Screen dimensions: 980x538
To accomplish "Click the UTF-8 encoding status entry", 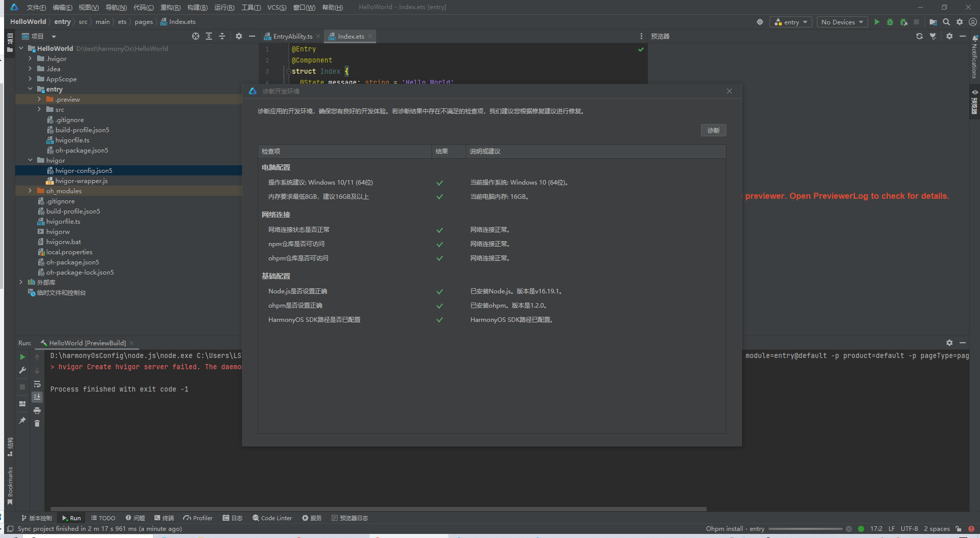I will (909, 529).
